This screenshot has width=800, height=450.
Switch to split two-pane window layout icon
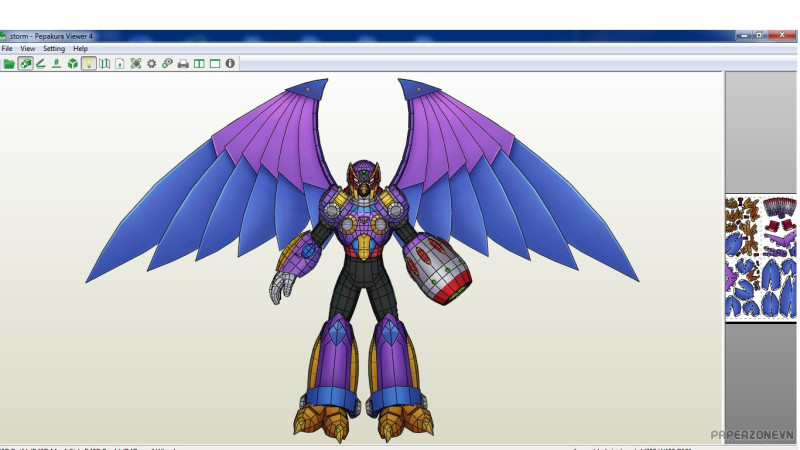(x=199, y=64)
